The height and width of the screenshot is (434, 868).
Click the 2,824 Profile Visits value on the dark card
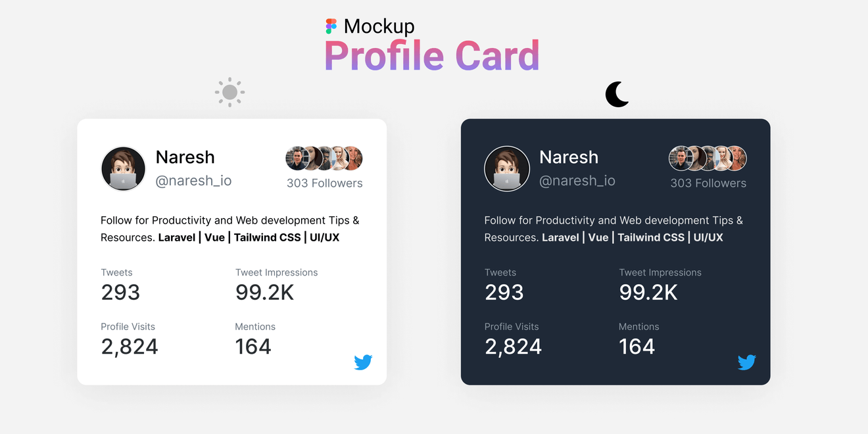tap(513, 347)
